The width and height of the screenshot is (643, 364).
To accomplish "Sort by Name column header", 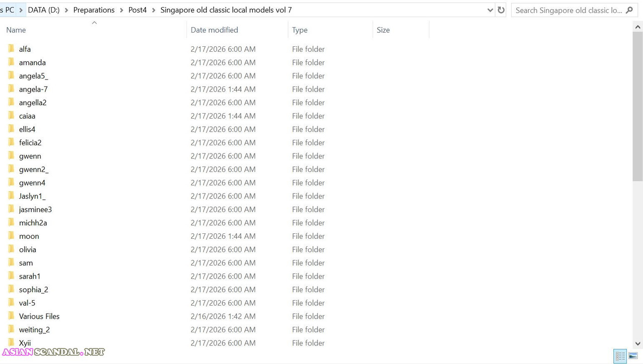I will (16, 30).
